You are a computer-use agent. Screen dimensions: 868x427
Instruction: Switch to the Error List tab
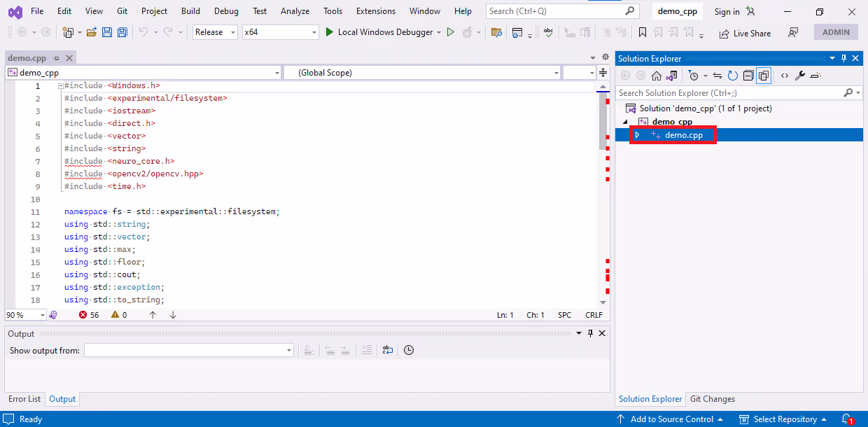point(24,399)
